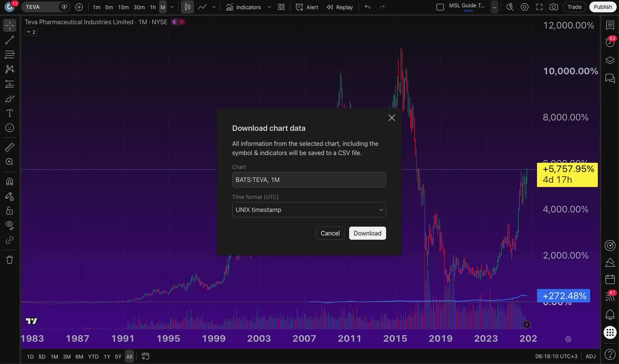Undo the last chart action
This screenshot has height=364, width=619.
[x=367, y=7]
